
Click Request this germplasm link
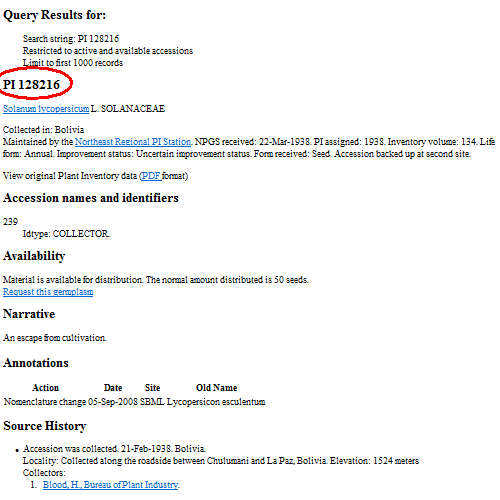(x=48, y=292)
